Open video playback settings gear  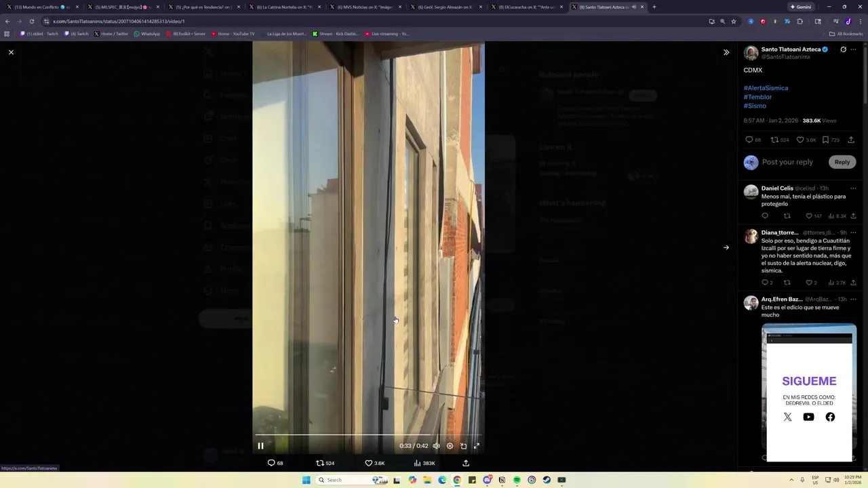click(x=450, y=446)
